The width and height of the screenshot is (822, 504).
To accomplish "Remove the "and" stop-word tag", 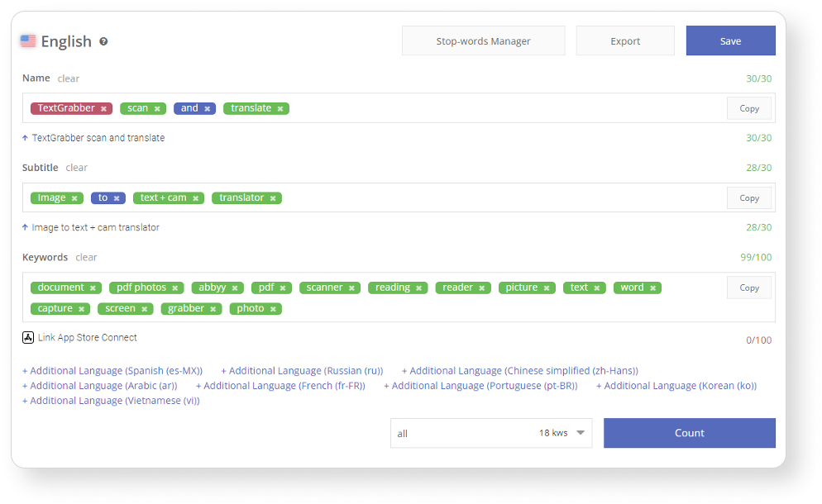I will click(x=206, y=108).
